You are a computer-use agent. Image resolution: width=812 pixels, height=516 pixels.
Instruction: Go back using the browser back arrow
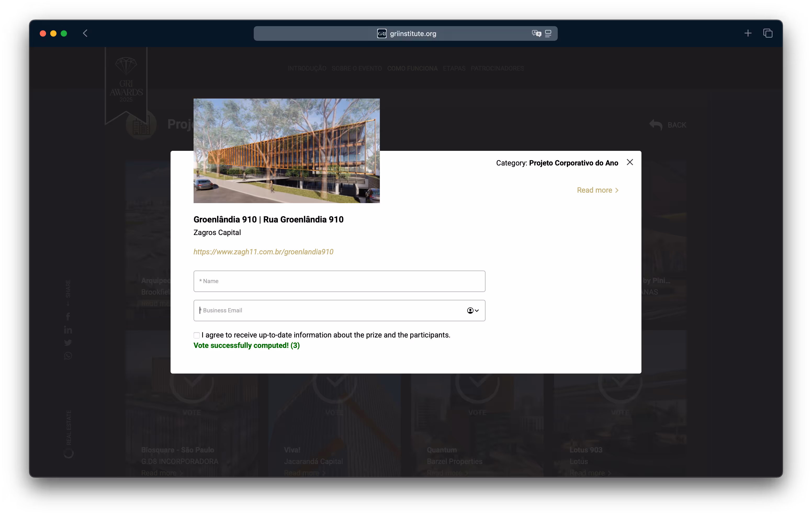pyautogui.click(x=85, y=33)
